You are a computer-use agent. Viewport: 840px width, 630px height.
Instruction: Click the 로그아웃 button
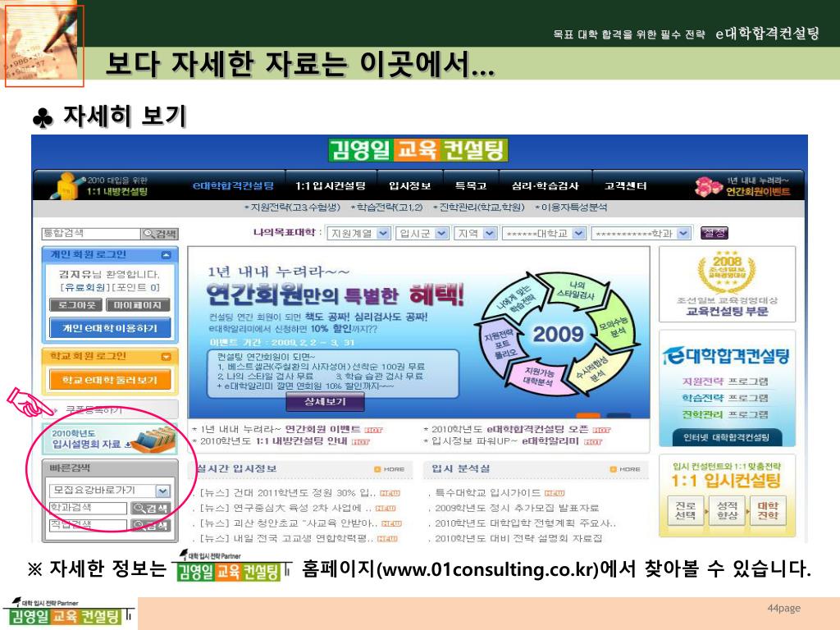[x=75, y=305]
